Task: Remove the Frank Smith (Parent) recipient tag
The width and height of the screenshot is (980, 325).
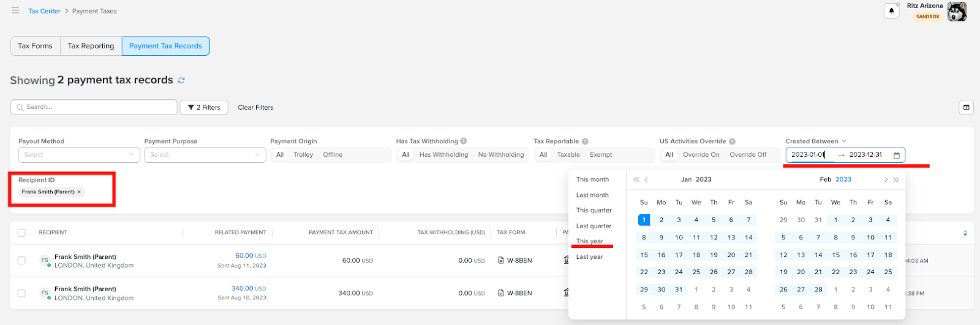Action: click(x=79, y=192)
